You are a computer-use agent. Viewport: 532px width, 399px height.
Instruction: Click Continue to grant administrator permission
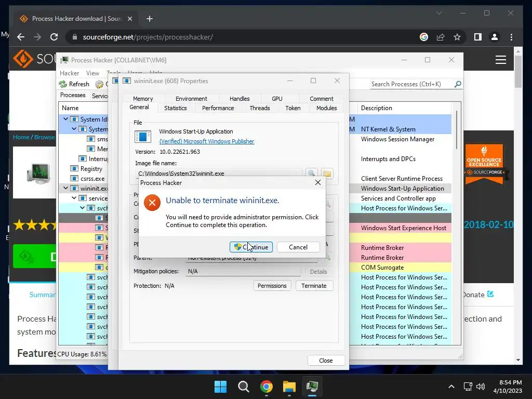tap(251, 247)
